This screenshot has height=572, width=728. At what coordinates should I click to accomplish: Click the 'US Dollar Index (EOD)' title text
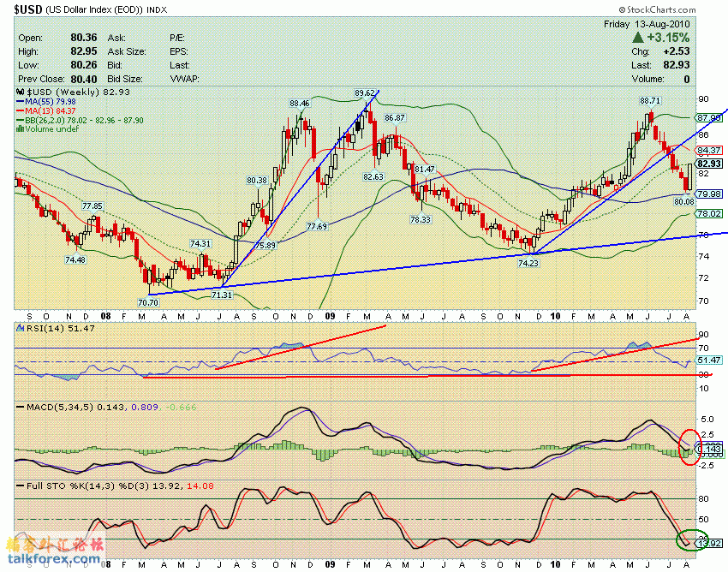94,9
